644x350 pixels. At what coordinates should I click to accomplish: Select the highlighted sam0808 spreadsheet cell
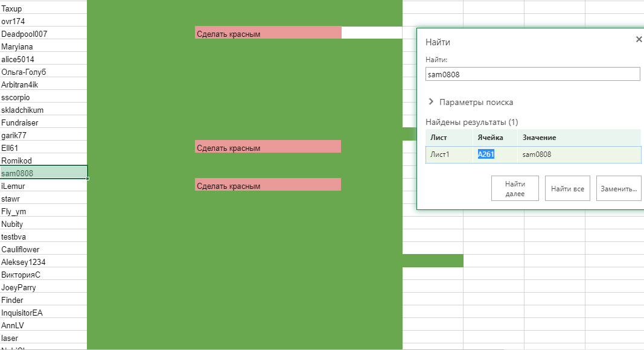click(x=43, y=173)
